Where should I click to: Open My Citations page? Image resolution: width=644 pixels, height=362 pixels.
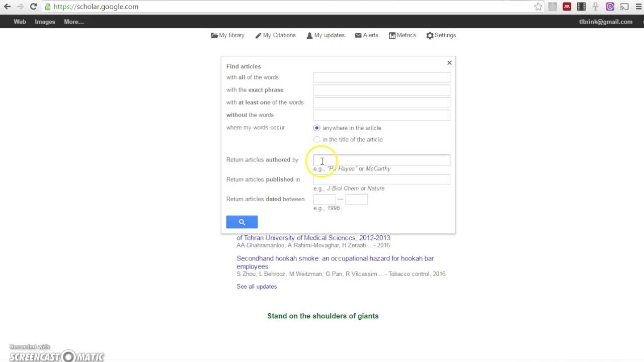(x=275, y=35)
